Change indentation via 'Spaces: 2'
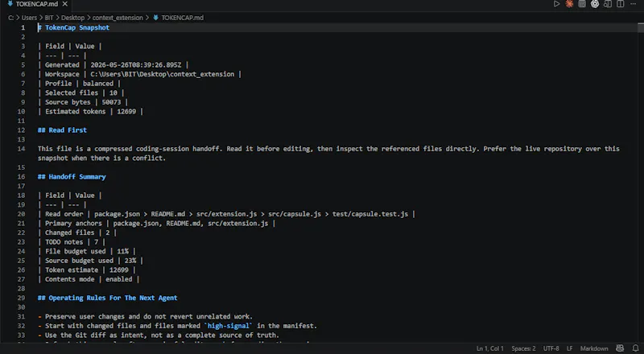This screenshot has height=354, width=644. [523, 348]
